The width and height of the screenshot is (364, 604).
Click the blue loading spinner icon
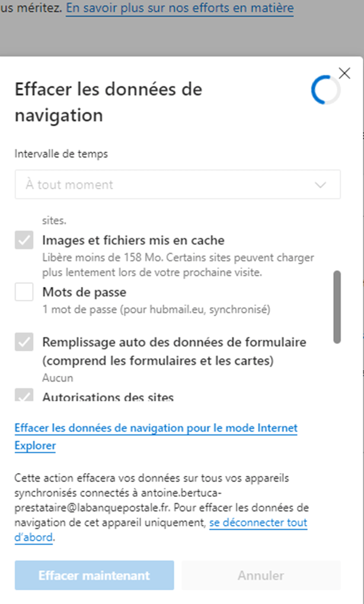coord(325,90)
